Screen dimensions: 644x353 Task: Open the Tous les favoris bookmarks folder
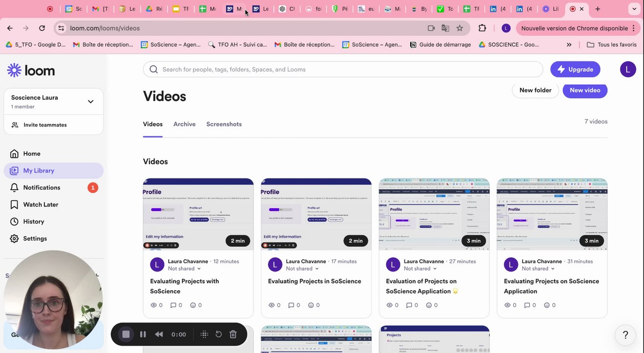click(612, 45)
